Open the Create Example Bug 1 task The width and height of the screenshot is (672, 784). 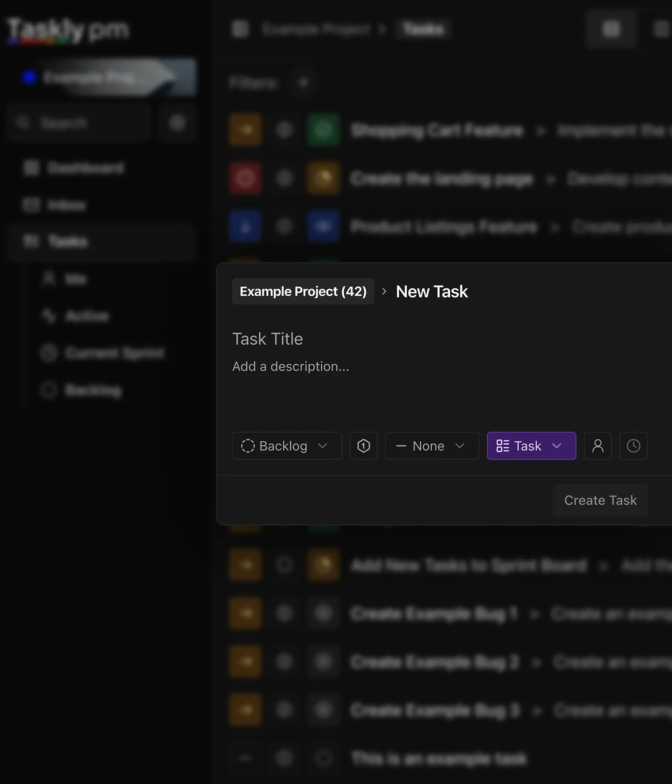pyautogui.click(x=433, y=614)
